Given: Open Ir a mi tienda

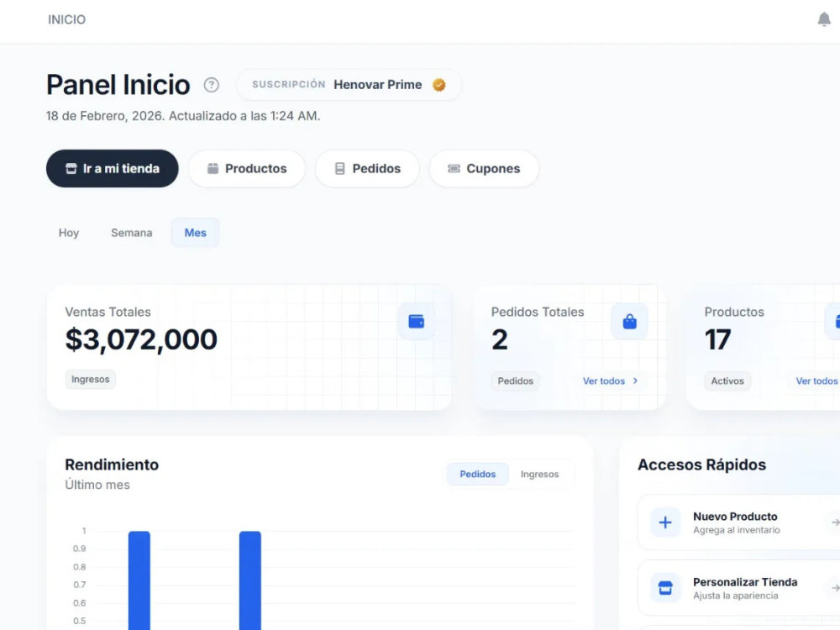Looking at the screenshot, I should pyautogui.click(x=112, y=168).
